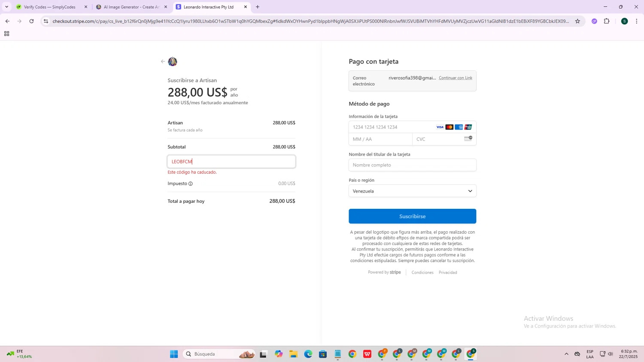Viewport: 644px width, 362px height.
Task: Click the Suscribirse button
Action: tap(412, 216)
